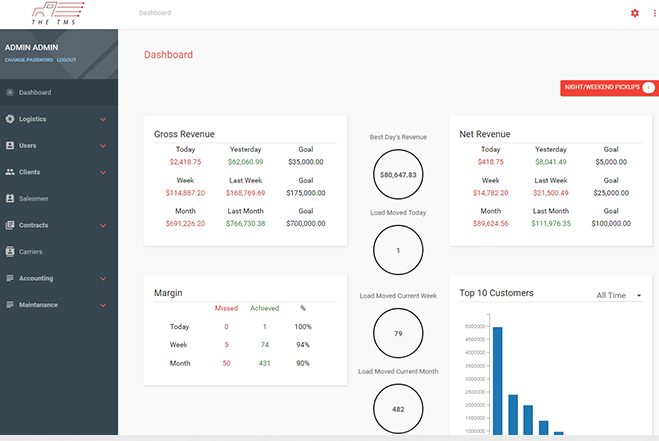Open the red settings gear icon
659x441 pixels.
pyautogui.click(x=635, y=13)
